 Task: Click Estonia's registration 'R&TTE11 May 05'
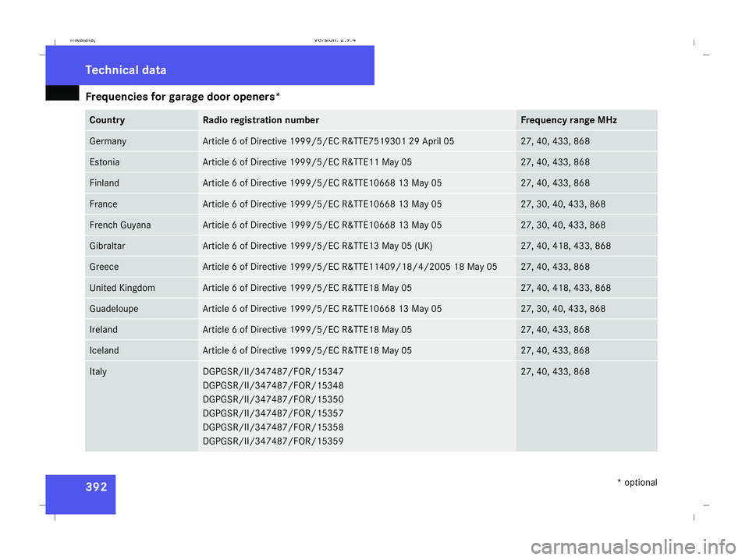pyautogui.click(x=377, y=162)
